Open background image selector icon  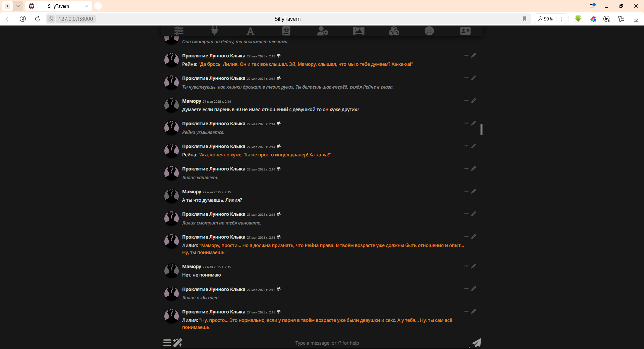click(x=359, y=31)
